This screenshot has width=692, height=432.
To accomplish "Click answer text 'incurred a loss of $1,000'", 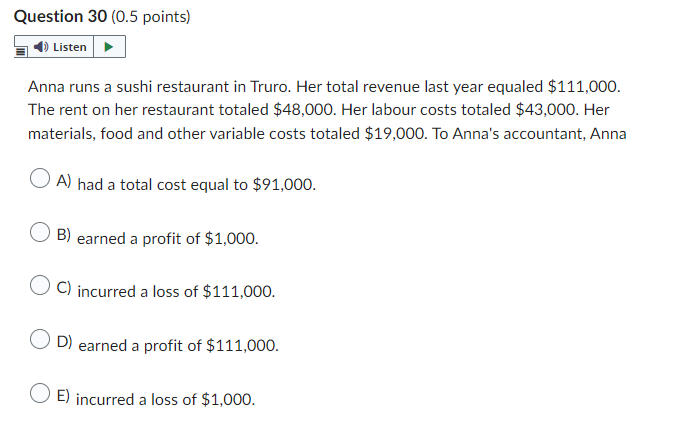I will (165, 399).
